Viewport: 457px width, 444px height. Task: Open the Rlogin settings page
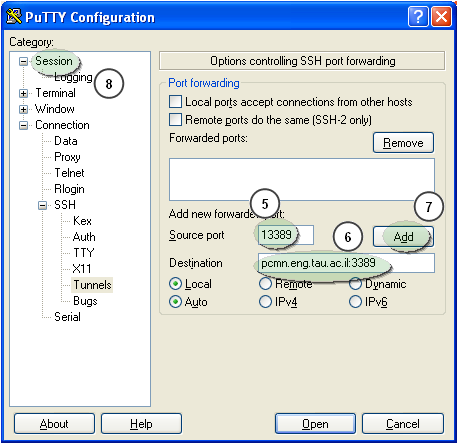tap(69, 189)
